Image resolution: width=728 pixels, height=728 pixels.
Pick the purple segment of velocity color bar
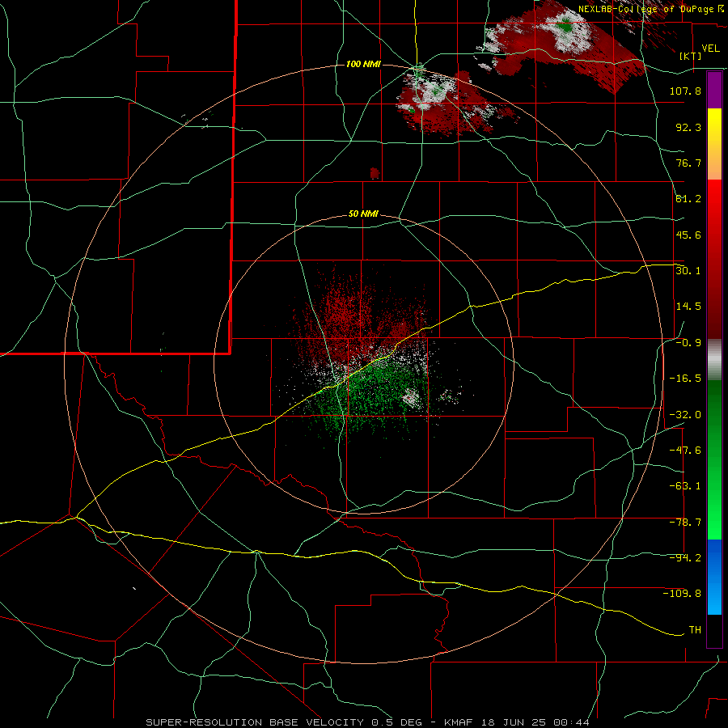click(x=714, y=90)
